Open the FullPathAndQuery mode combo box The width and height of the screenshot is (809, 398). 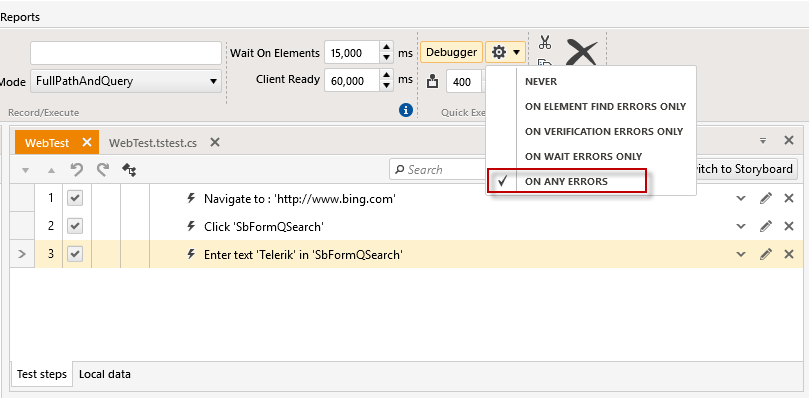click(x=126, y=81)
